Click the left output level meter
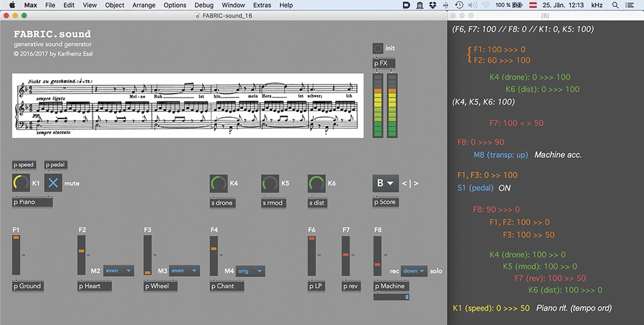 pos(378,106)
